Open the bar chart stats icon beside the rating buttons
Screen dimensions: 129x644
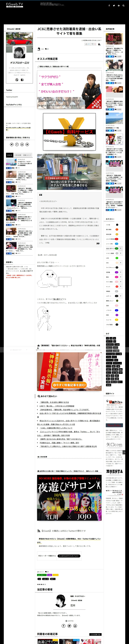click(99, 44)
